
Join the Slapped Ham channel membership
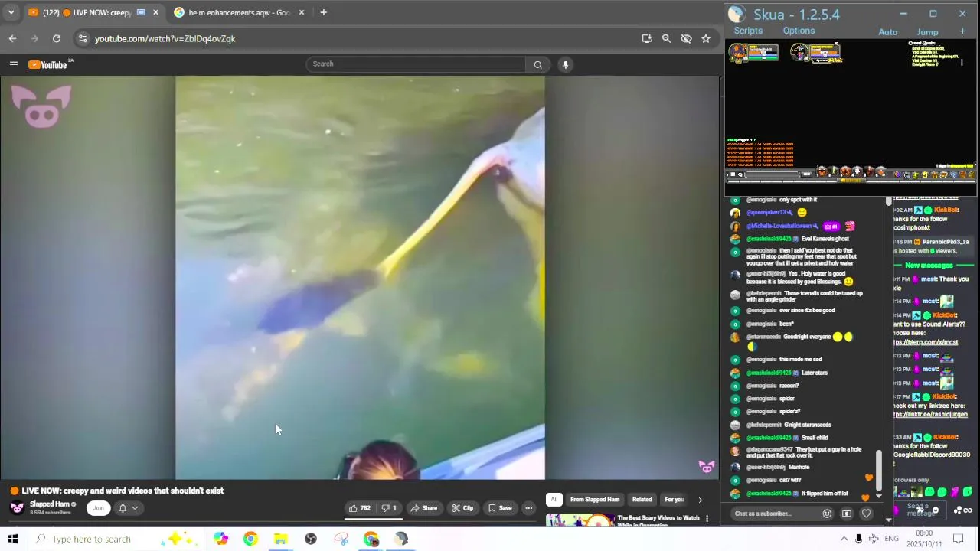coord(98,508)
